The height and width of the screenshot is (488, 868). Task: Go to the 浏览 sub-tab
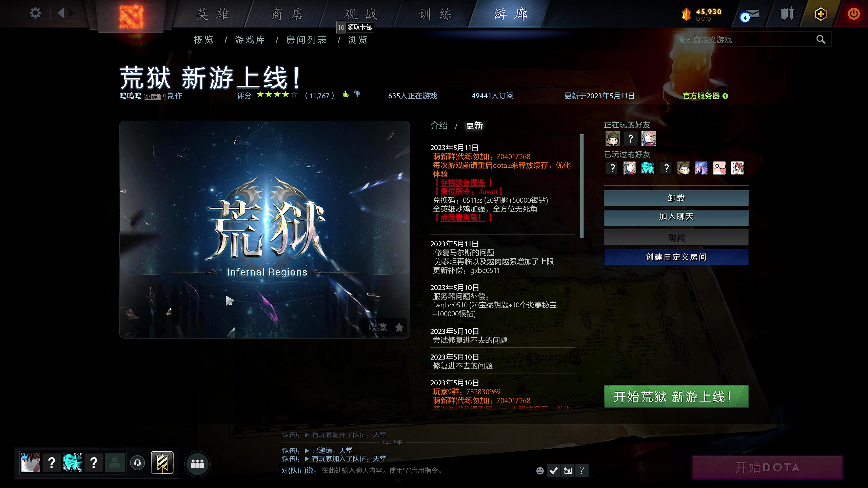pos(358,40)
